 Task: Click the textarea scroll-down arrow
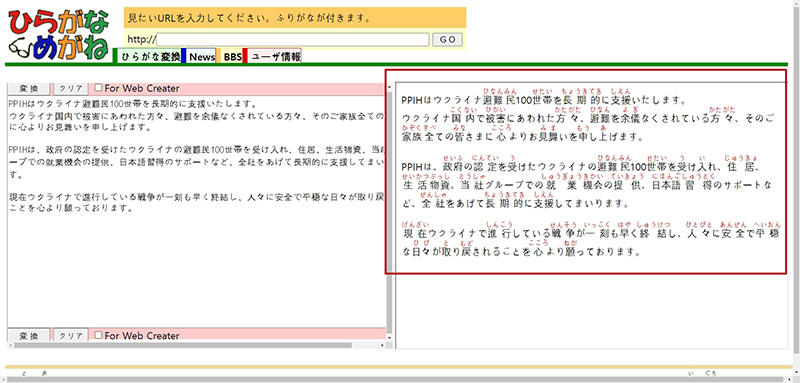(390, 338)
